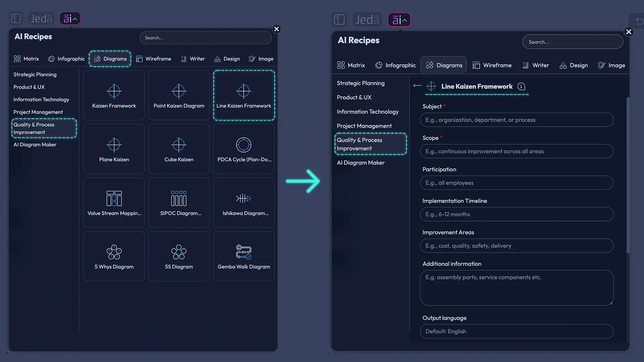Open Point Kaizen Diagram recipe card
Viewport: 644px width, 362px height.
pyautogui.click(x=179, y=95)
